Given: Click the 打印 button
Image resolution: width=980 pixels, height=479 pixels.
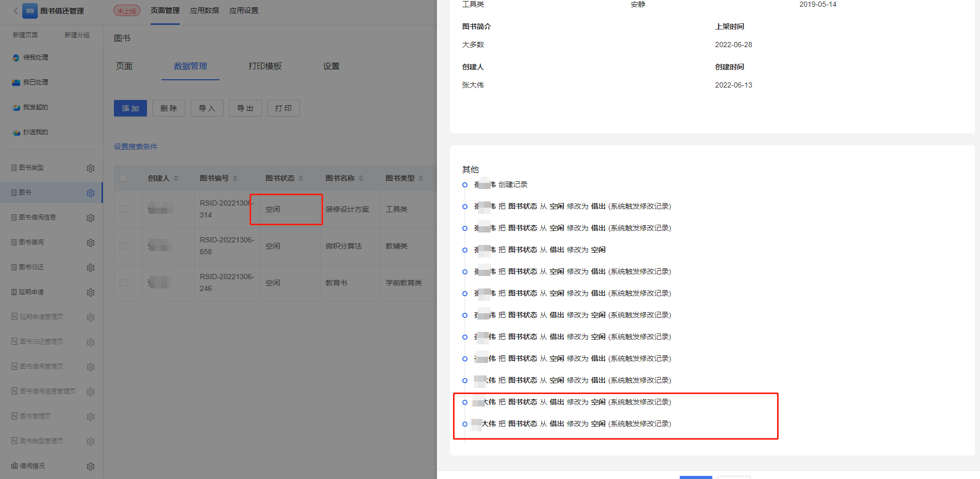Looking at the screenshot, I should (283, 108).
